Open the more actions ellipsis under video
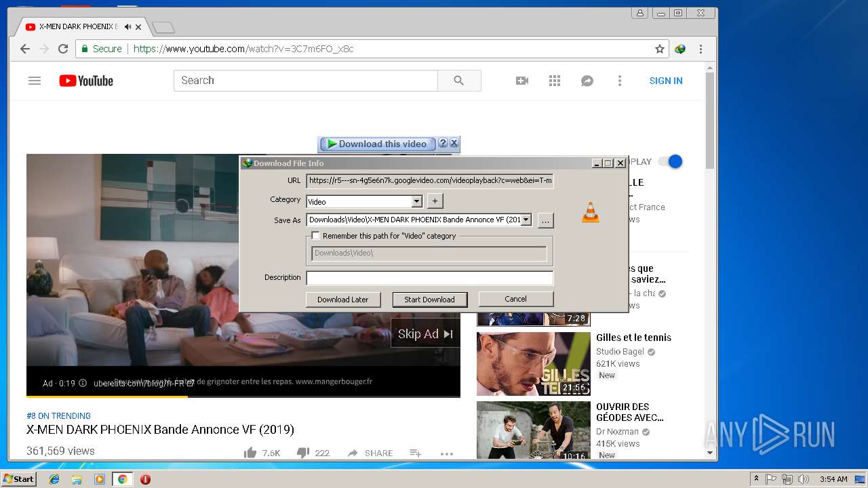Screen dimensions: 868x488 coord(446,453)
